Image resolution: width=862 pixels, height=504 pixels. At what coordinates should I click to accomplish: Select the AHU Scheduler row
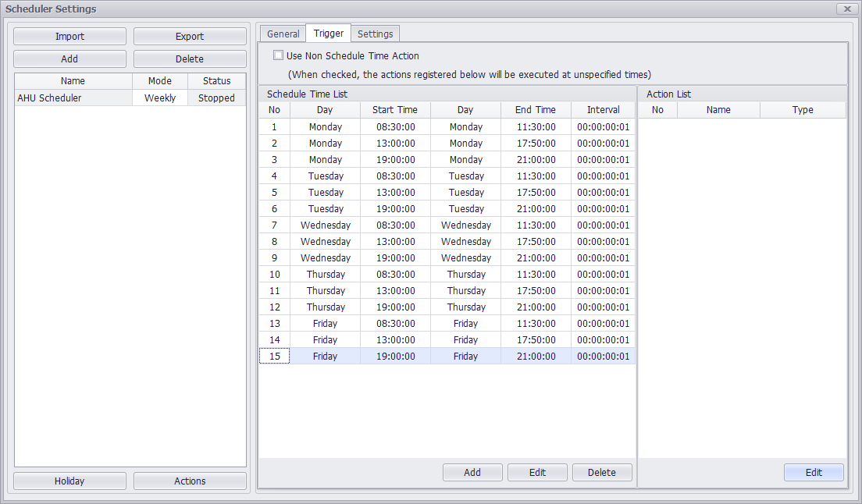(x=73, y=98)
